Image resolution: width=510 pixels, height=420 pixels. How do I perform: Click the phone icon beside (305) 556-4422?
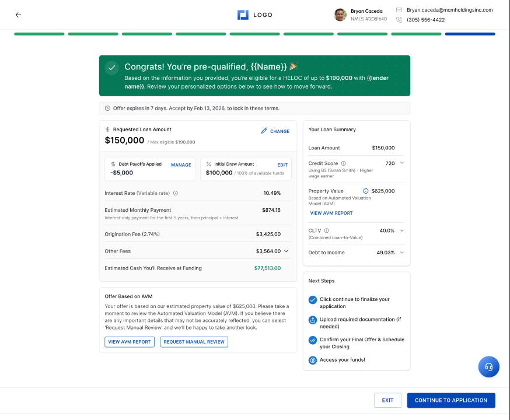pyautogui.click(x=399, y=20)
